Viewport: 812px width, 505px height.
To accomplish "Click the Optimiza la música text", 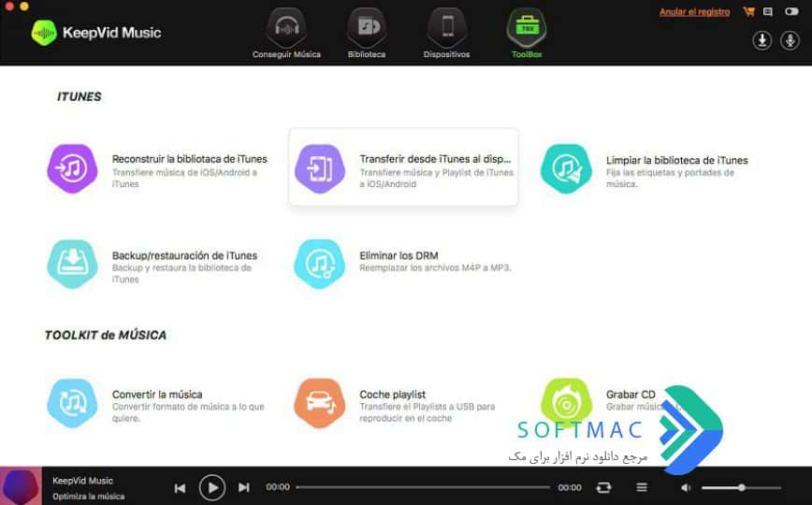I will [89, 497].
